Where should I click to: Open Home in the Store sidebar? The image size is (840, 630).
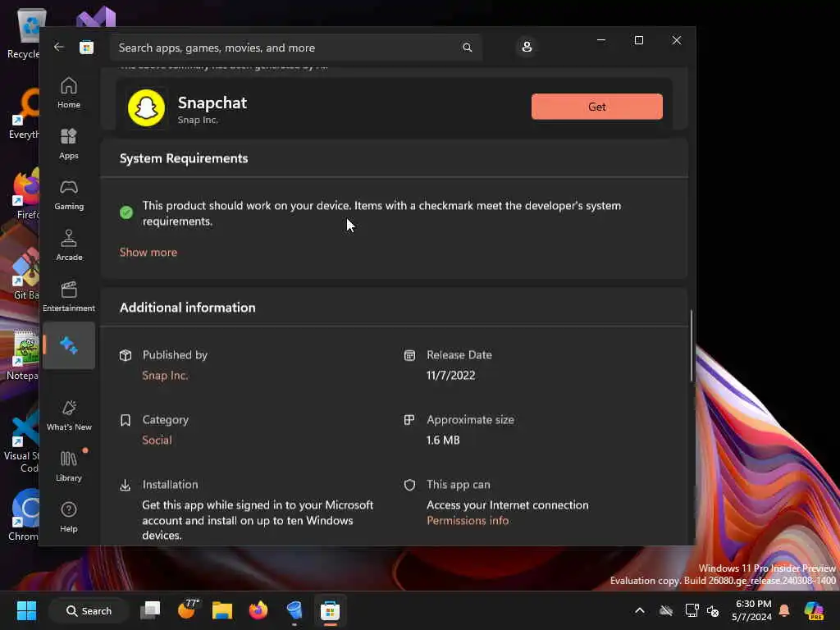tap(69, 93)
